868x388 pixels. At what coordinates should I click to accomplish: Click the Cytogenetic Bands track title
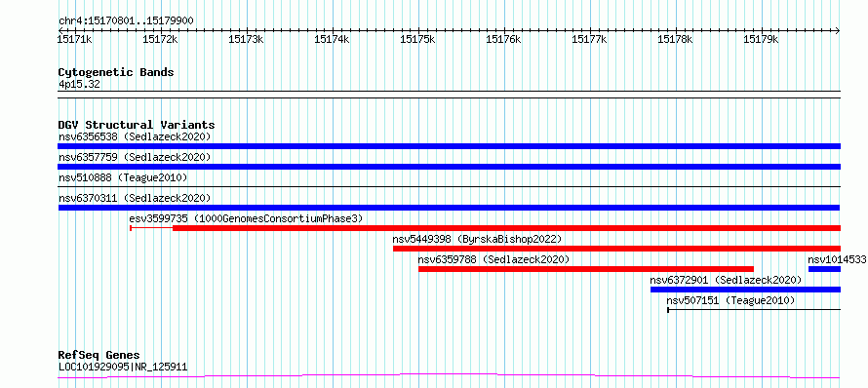pos(116,72)
